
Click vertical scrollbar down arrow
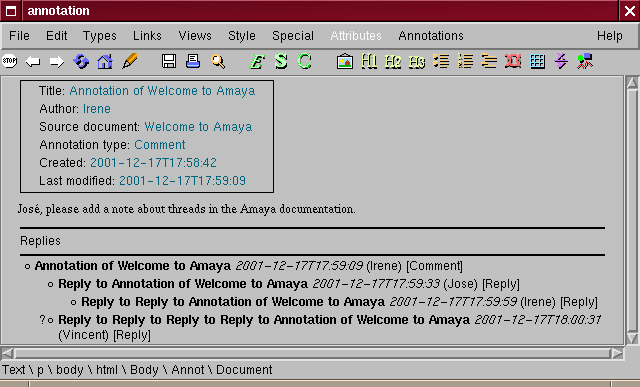(x=632, y=338)
